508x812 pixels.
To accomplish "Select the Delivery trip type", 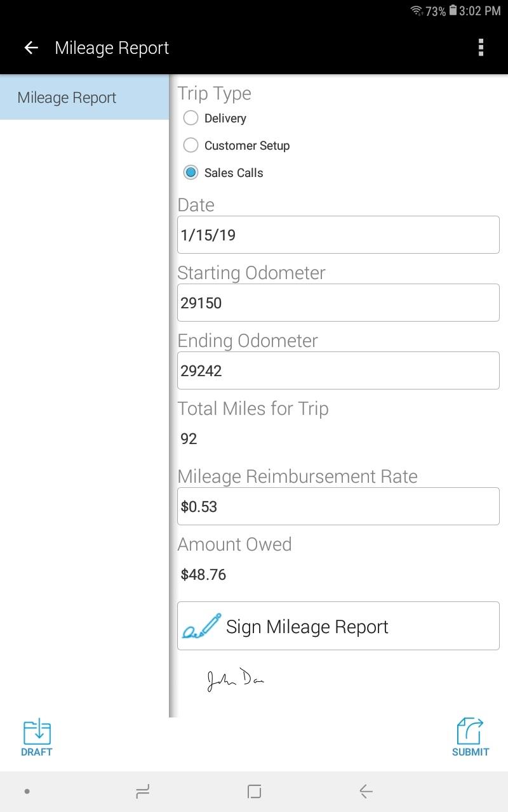I will tap(190, 118).
